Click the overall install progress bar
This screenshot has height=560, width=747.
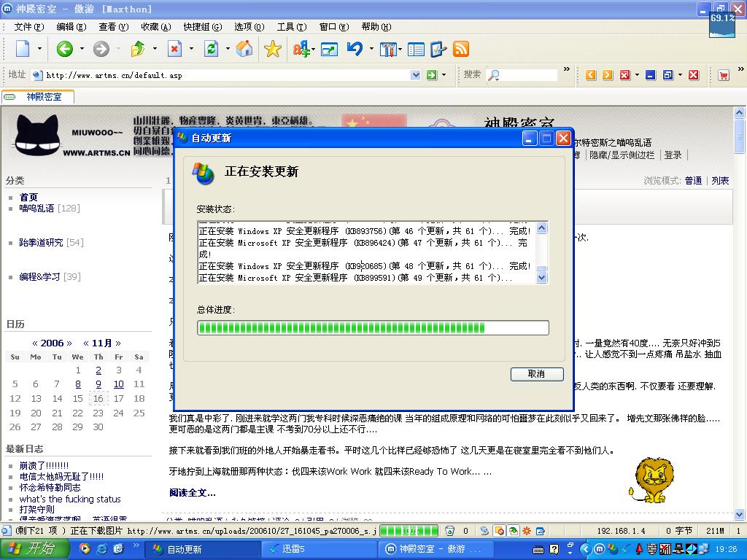[x=373, y=327]
